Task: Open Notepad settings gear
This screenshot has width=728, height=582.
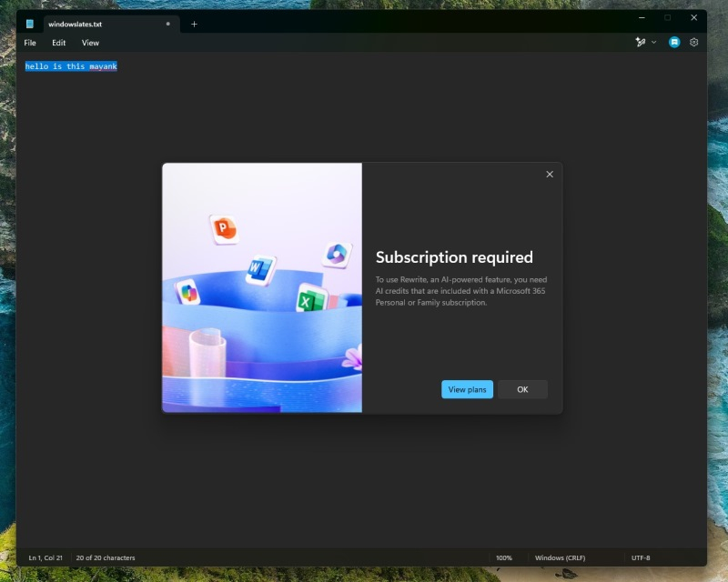Action: click(694, 42)
